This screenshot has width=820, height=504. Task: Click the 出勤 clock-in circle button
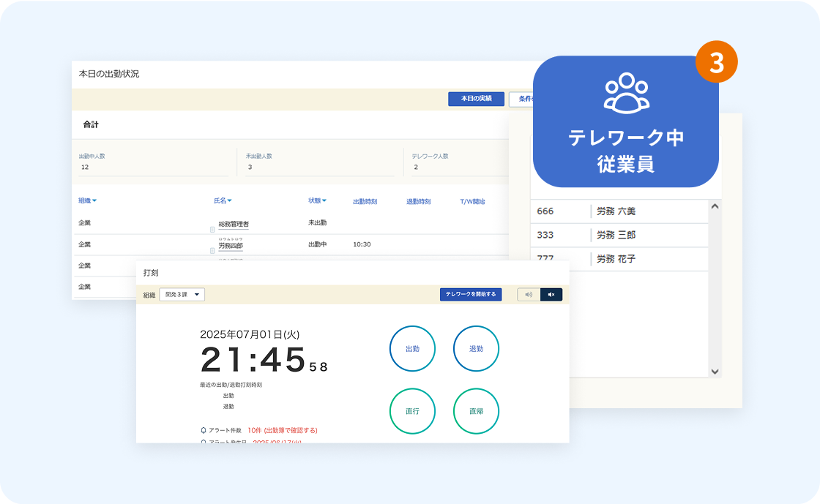[x=412, y=349]
